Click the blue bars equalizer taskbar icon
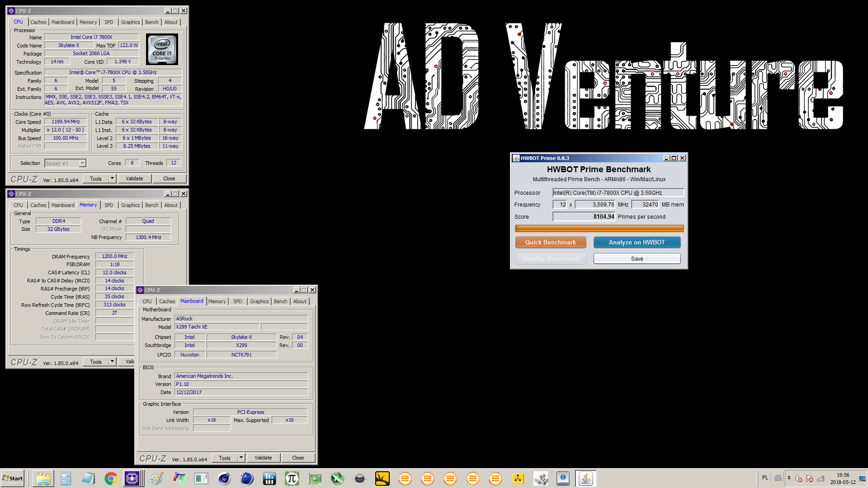The width and height of the screenshot is (868, 488). pos(269,479)
